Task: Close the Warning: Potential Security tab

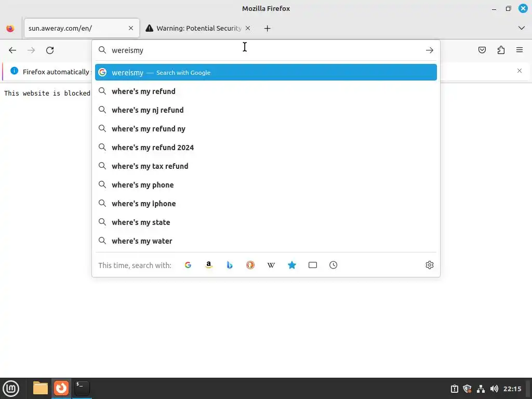Action: point(248,28)
